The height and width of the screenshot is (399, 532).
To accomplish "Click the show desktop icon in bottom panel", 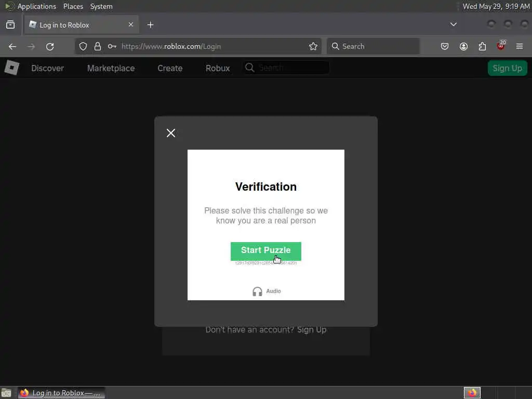I will point(6,393).
